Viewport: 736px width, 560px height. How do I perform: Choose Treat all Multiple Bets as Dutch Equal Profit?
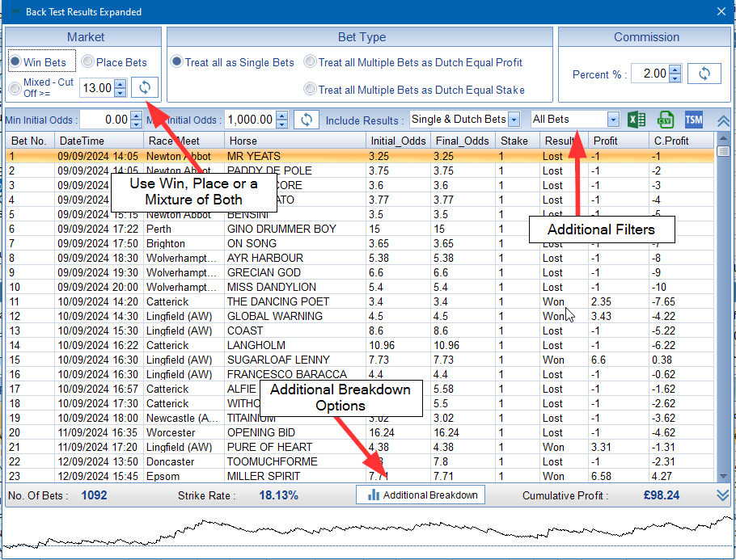click(310, 62)
